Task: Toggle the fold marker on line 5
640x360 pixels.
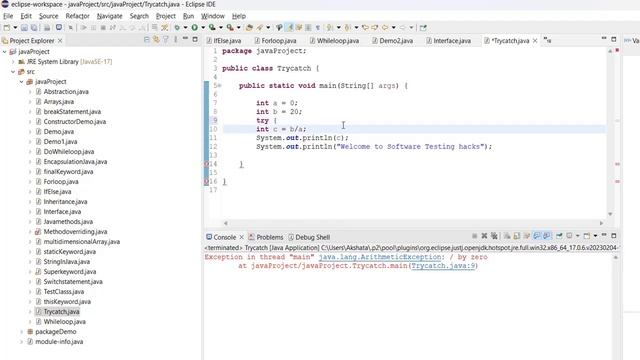Action: point(220,86)
